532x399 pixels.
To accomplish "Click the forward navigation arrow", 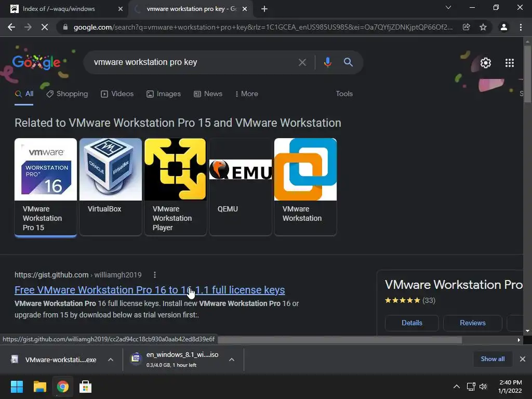I will coord(28,27).
